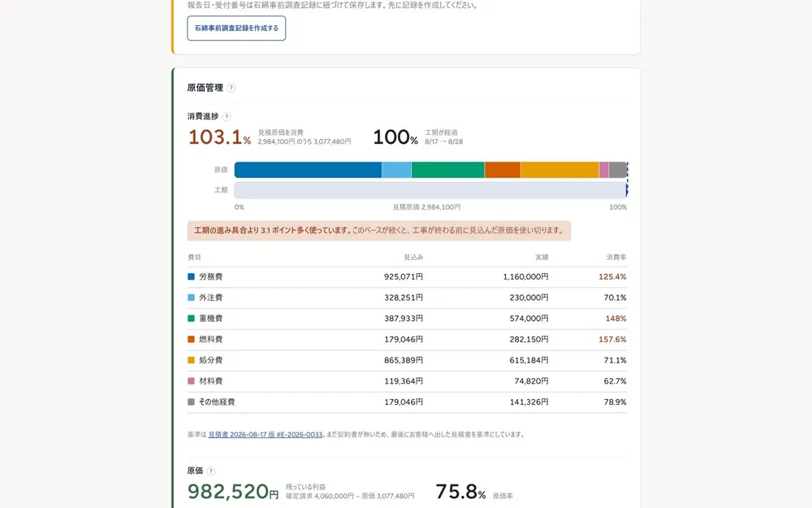The image size is (812, 508).
Task: Click the 見積原価 2,984,100円 axis label
Action: [426, 207]
